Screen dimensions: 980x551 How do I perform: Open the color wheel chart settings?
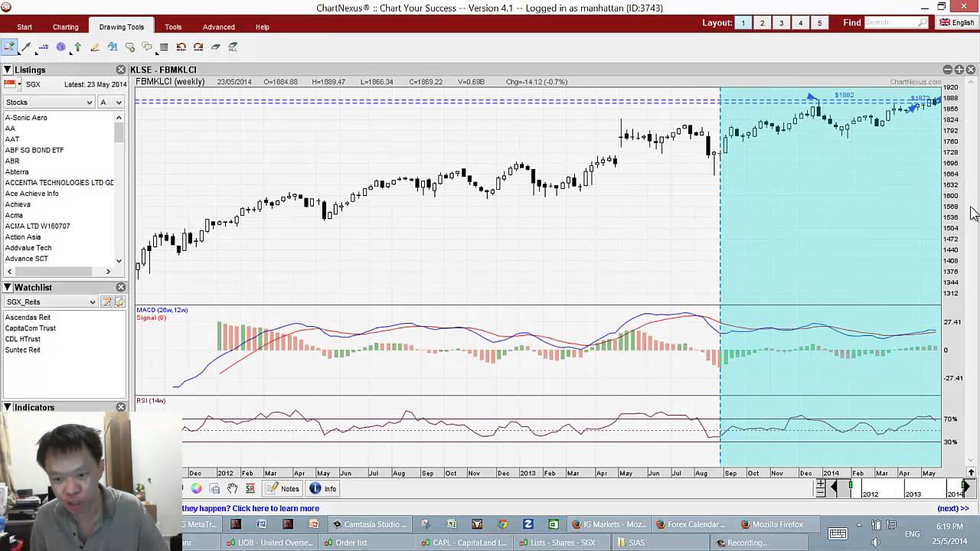(x=197, y=488)
